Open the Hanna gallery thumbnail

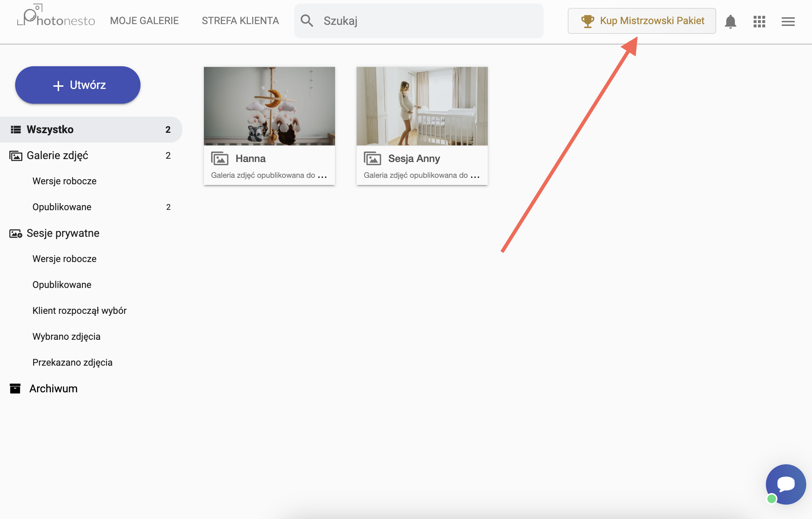269,106
